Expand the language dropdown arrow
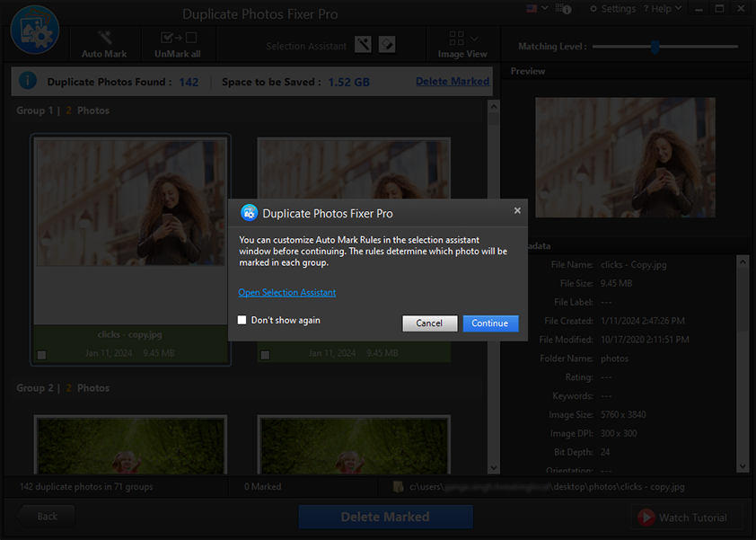756x540 pixels. 545,8
